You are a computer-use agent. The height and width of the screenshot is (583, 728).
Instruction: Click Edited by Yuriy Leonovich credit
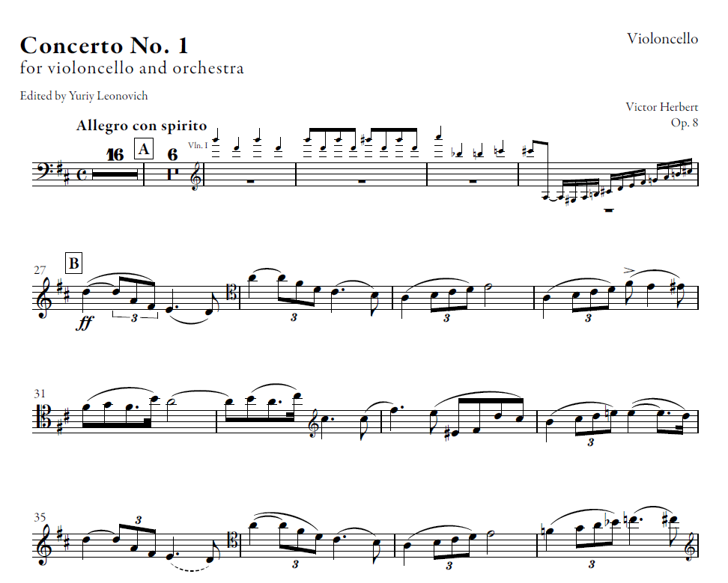(84, 96)
